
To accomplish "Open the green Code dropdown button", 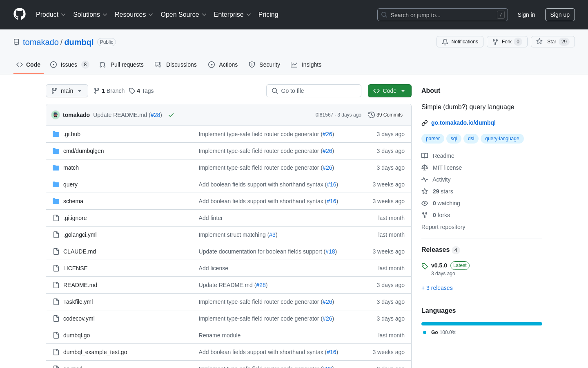I will click(390, 91).
